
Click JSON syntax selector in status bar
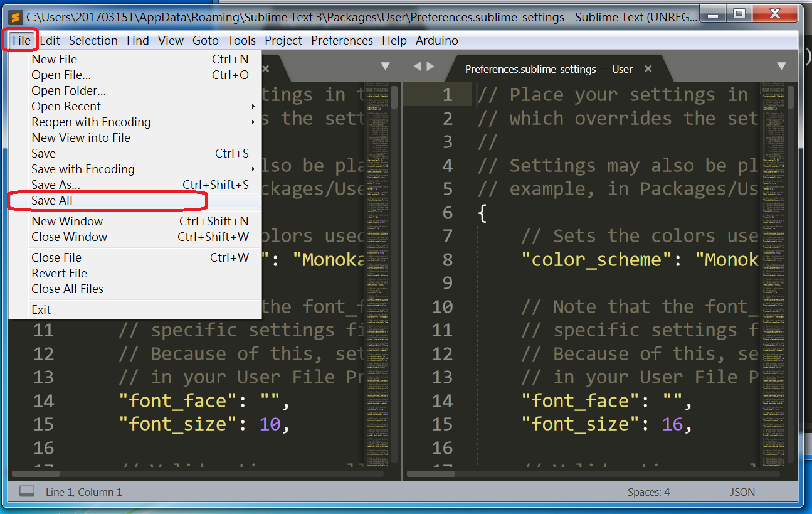click(x=742, y=492)
